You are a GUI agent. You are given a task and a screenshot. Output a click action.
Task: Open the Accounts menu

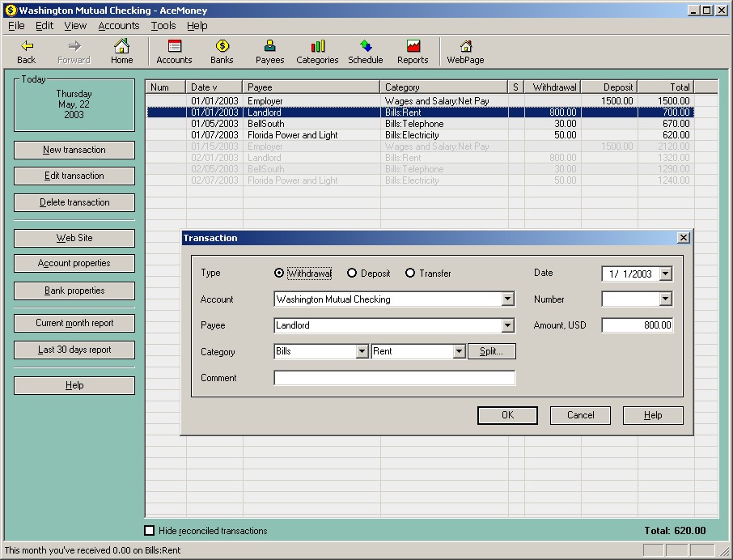[x=119, y=26]
